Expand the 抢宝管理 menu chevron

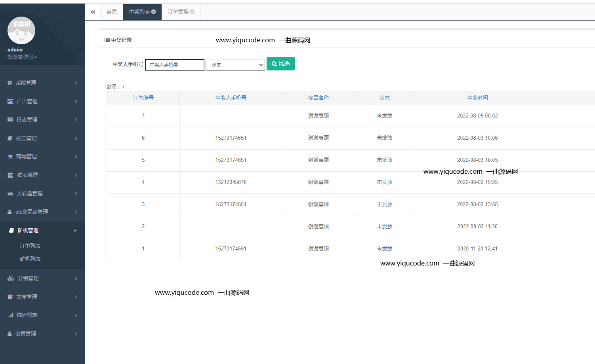[76, 138]
